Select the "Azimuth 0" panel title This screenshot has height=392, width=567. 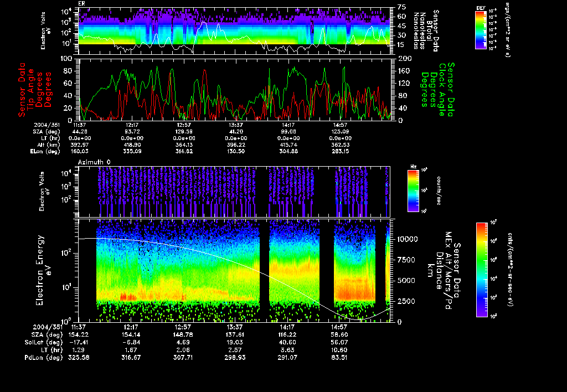point(94,162)
